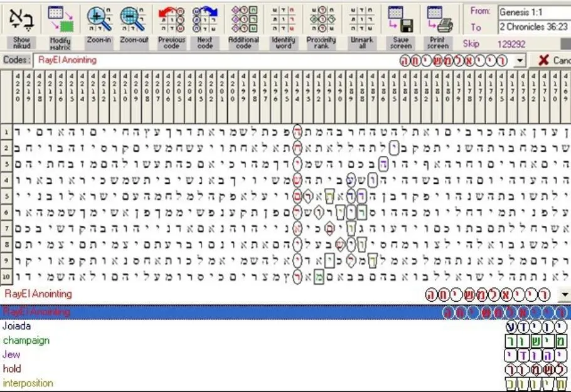This screenshot has width=571, height=392.
Task: Open the Codes dropdown arrow
Action: 520,60
